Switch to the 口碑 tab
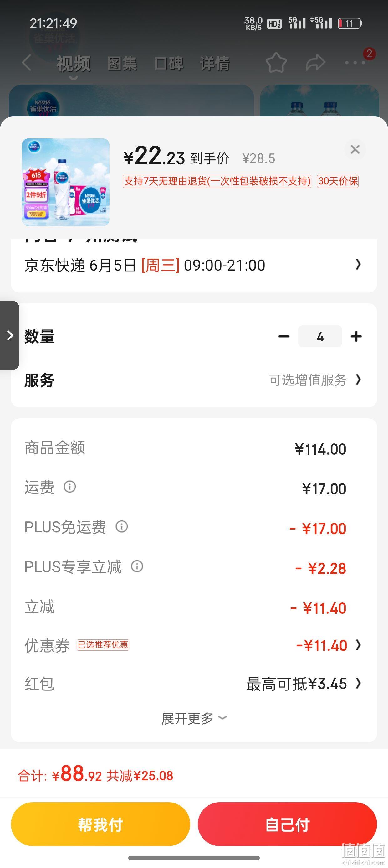 pos(168,63)
